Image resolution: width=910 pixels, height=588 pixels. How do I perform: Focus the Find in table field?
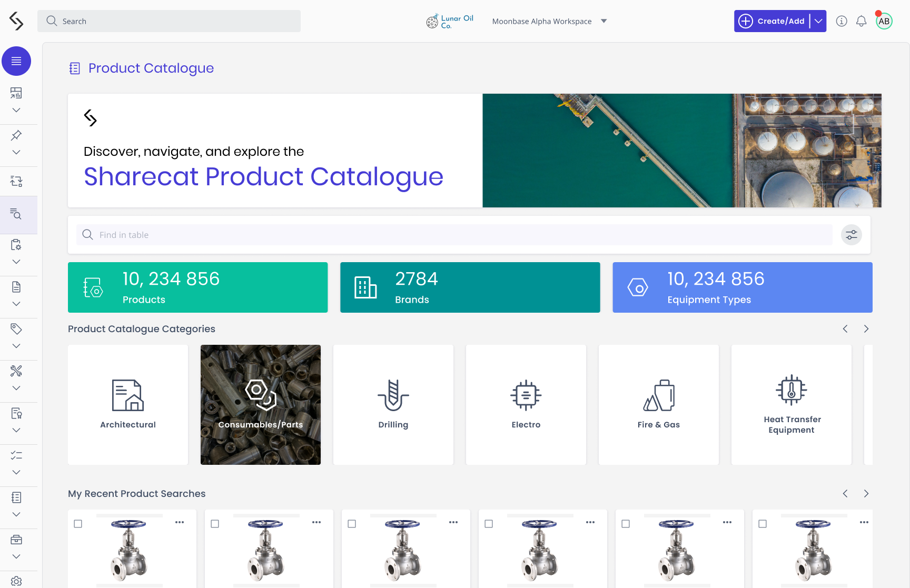(454, 235)
